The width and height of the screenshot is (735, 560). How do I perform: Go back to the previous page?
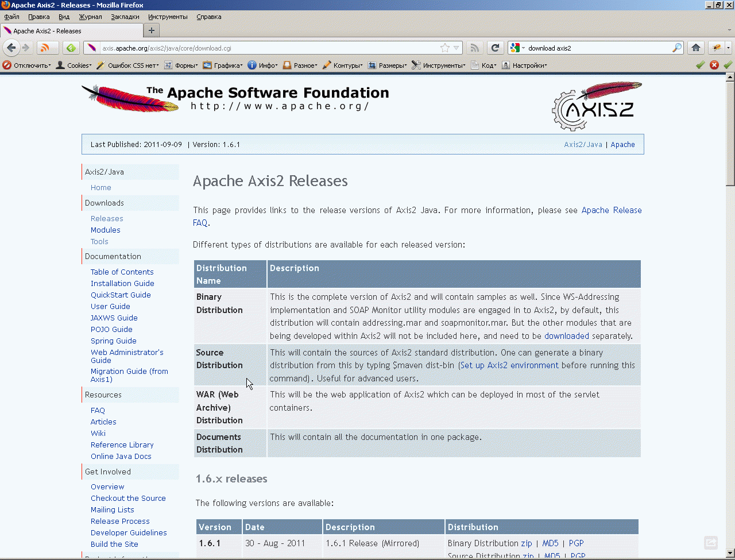click(x=11, y=48)
